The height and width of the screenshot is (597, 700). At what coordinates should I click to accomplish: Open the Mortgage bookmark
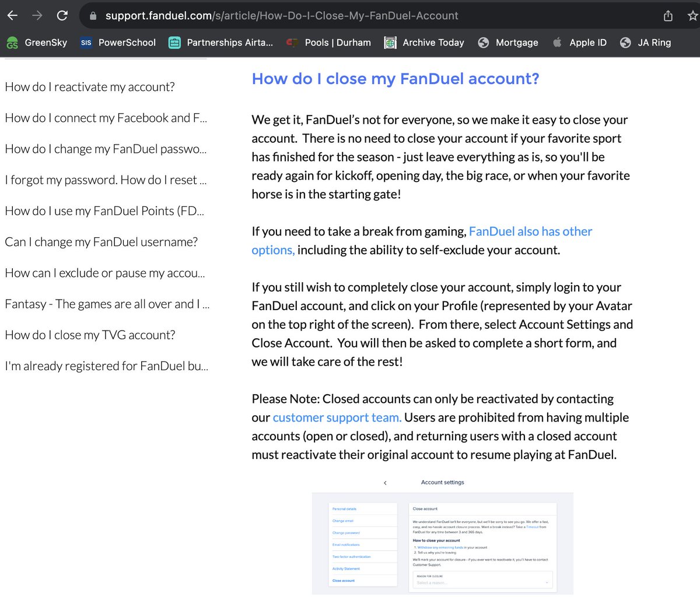tap(508, 43)
